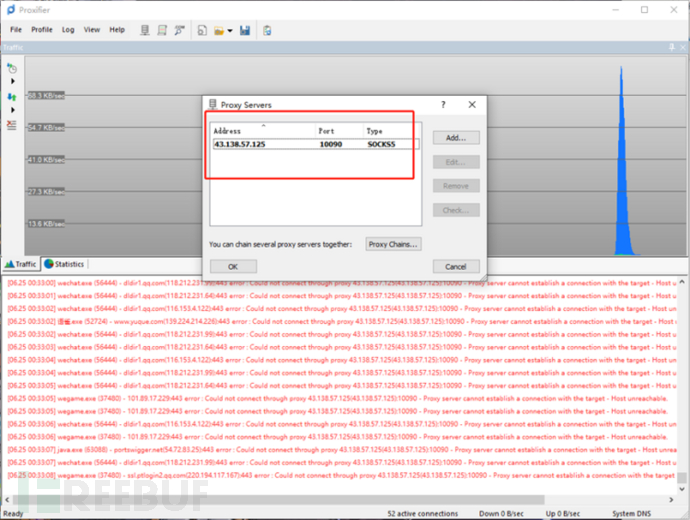Click the dialog help question mark
The width and height of the screenshot is (690, 520).
(443, 105)
